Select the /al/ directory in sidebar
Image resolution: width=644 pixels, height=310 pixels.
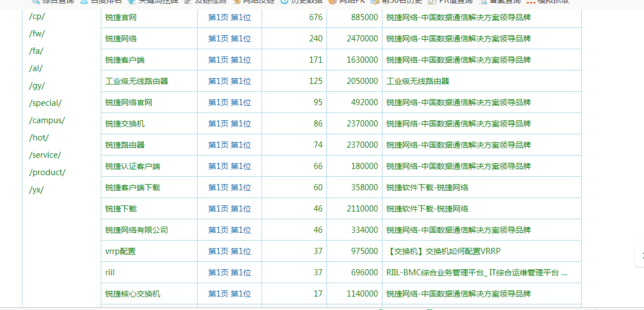pyautogui.click(x=36, y=69)
